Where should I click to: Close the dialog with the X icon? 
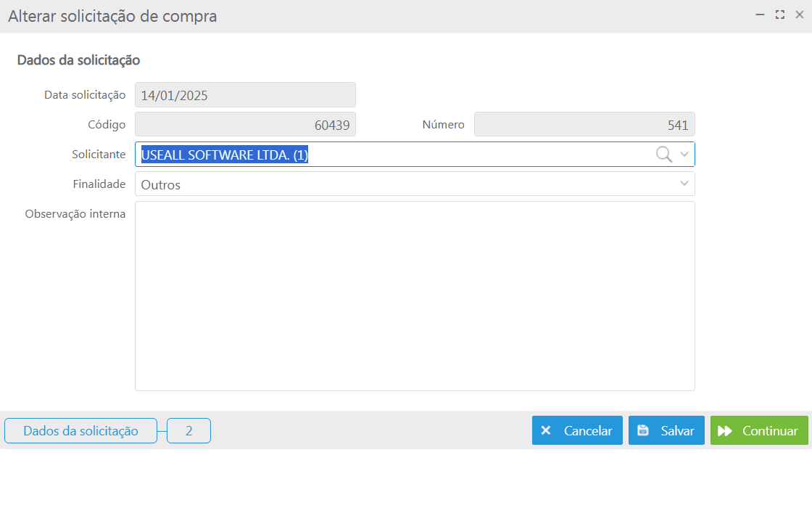tap(799, 15)
